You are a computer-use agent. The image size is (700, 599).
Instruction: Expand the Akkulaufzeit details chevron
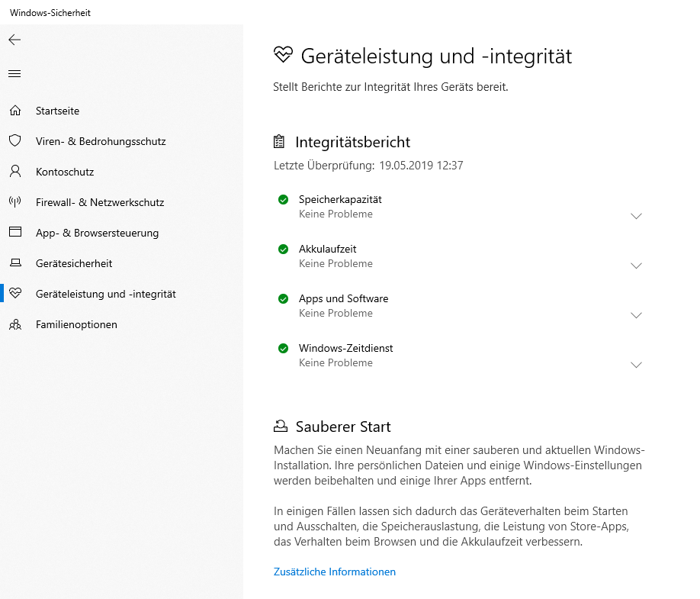[x=637, y=266]
